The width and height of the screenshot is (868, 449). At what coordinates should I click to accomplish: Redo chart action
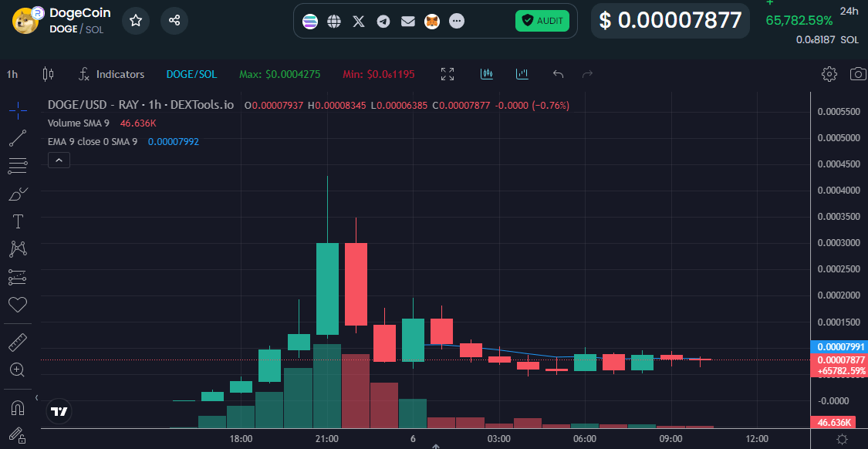click(x=587, y=74)
